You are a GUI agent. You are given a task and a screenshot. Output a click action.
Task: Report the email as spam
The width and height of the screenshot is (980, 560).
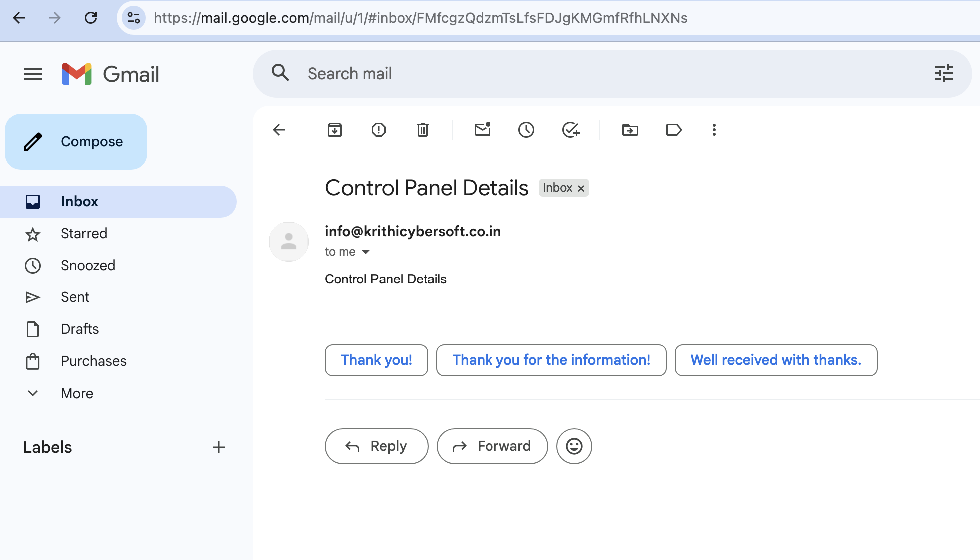pos(378,130)
